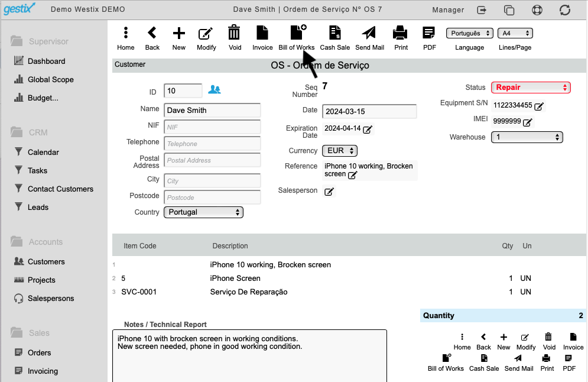Viewport: 588px width, 382px height.
Task: Go to Contact Customers in CRM menu
Action: coord(60,189)
